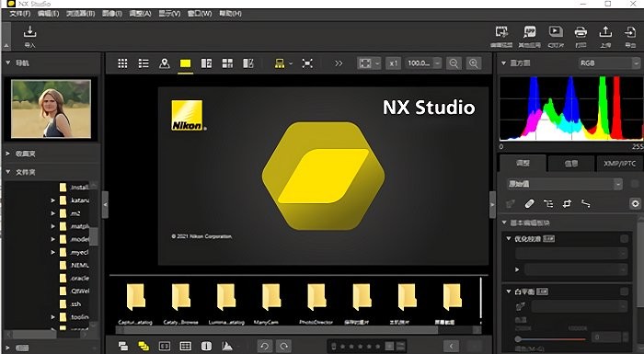Select the straighten tool icon
The height and width of the screenshot is (354, 644).
coord(548,203)
